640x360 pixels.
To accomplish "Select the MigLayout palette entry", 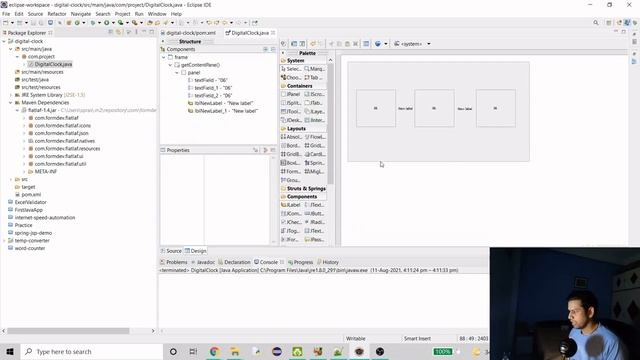I will pyautogui.click(x=315, y=171).
